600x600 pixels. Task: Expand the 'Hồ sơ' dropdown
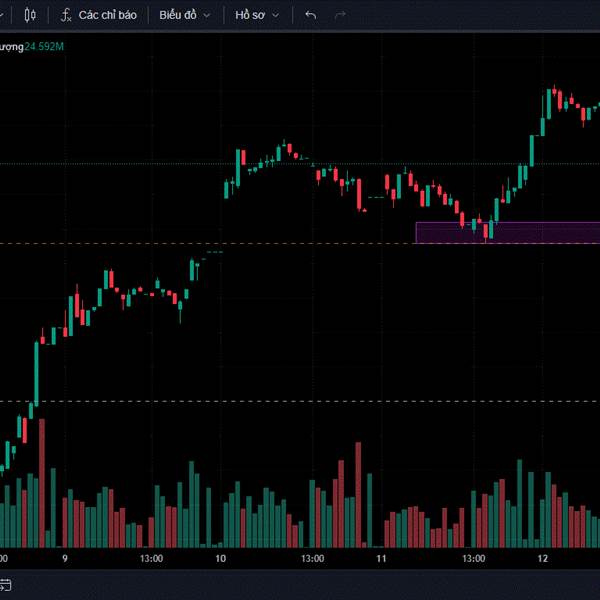[257, 15]
